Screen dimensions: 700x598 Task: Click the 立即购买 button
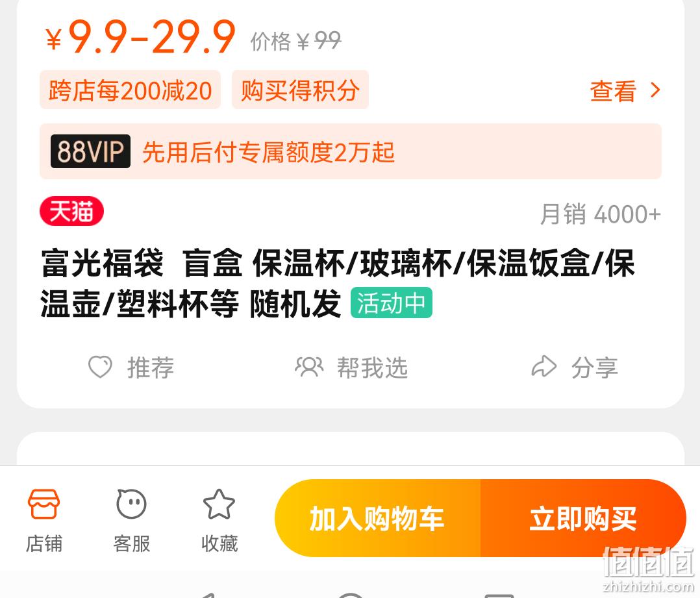click(583, 518)
